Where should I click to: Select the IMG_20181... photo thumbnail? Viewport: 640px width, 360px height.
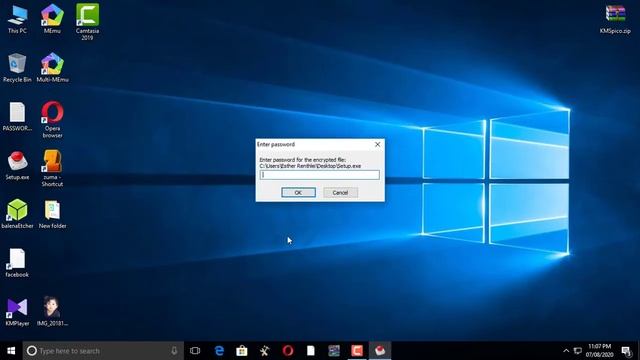pos(52,312)
